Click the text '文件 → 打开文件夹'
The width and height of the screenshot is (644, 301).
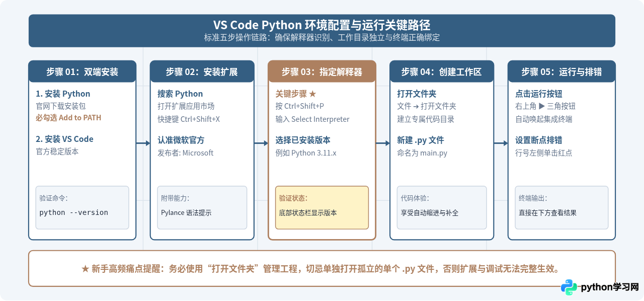pos(427,106)
